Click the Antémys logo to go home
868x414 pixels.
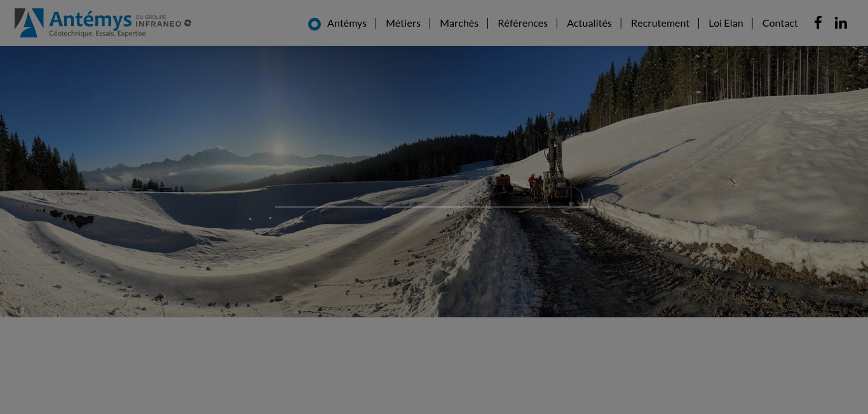tap(103, 23)
